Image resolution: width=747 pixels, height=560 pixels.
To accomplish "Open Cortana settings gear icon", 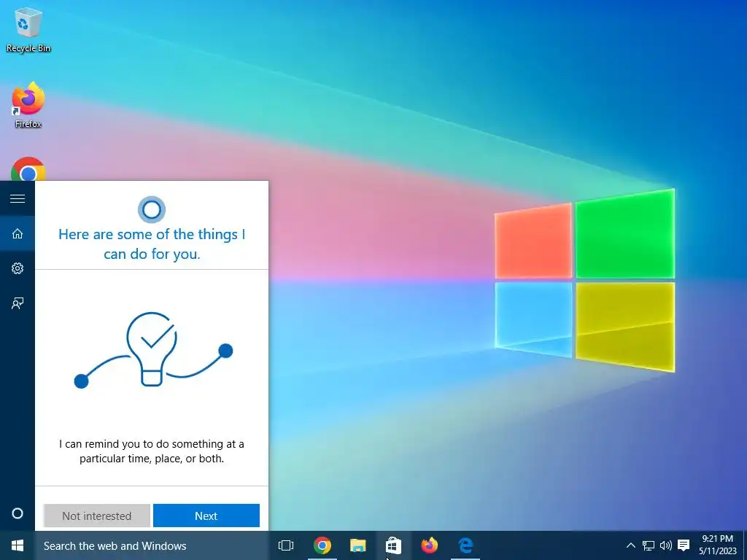I will (18, 268).
